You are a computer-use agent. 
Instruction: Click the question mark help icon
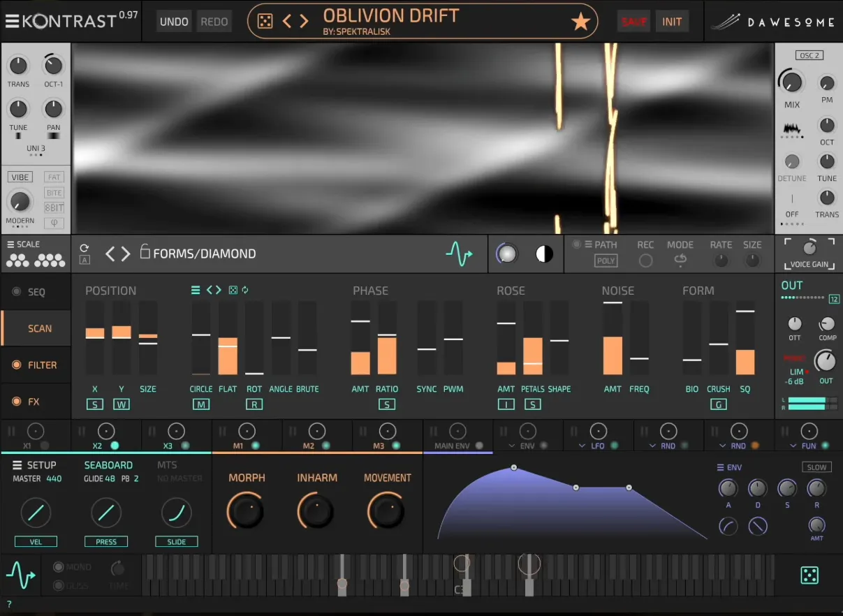(x=9, y=605)
